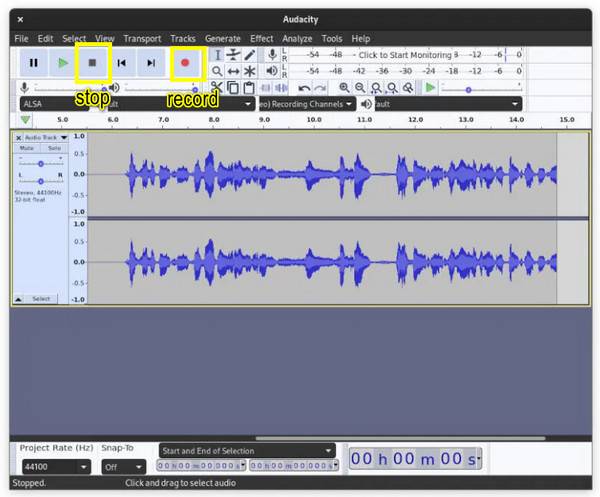Adjust the play-at-speed slider
This screenshot has height=497, width=600.
(x=481, y=88)
